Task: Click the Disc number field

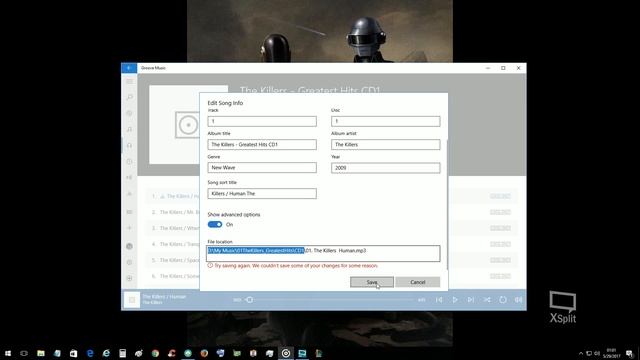Action: pyautogui.click(x=386, y=121)
